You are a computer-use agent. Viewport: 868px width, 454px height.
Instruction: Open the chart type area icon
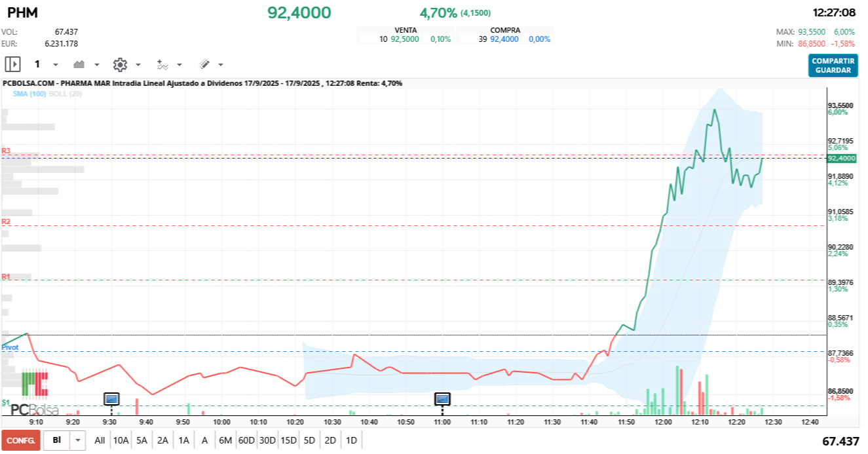[x=79, y=64]
